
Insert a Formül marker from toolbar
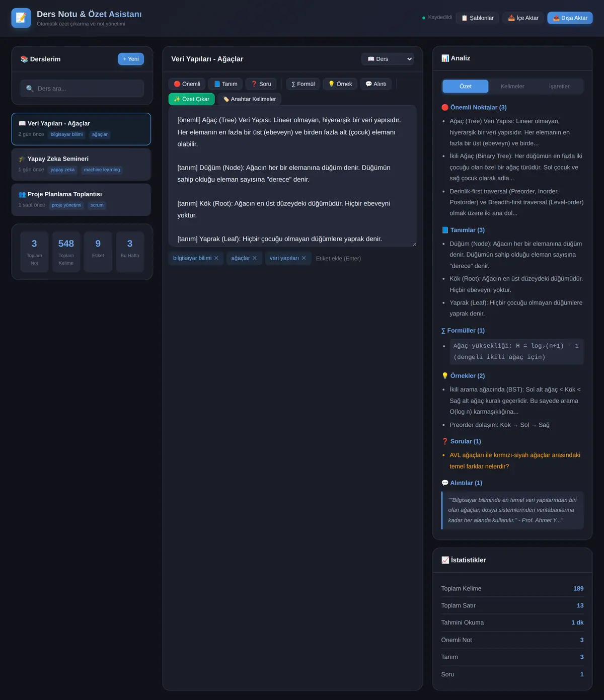[303, 84]
